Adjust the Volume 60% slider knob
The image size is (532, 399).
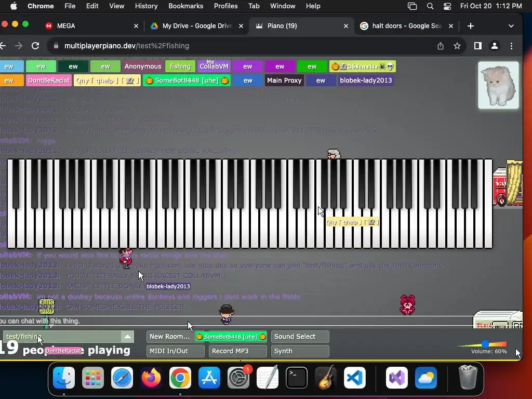485,344
